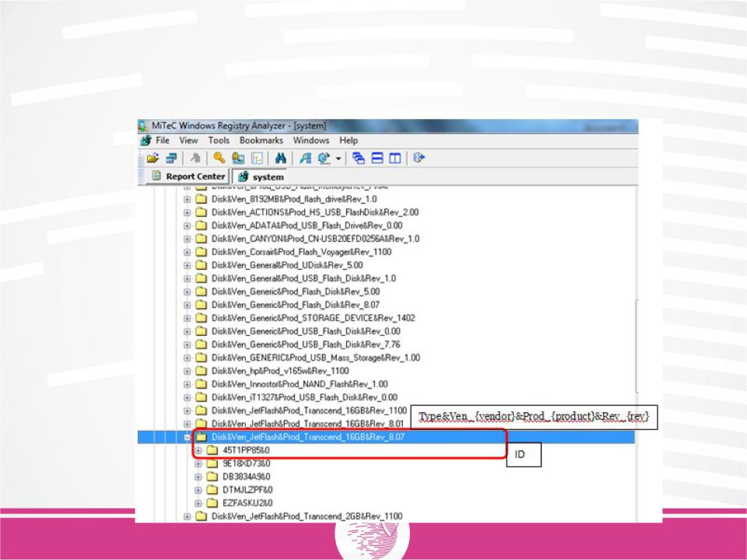This screenshot has height=560, width=747.
Task: Click folder icon of subkey EZFASKU2&0
Action: (212, 503)
